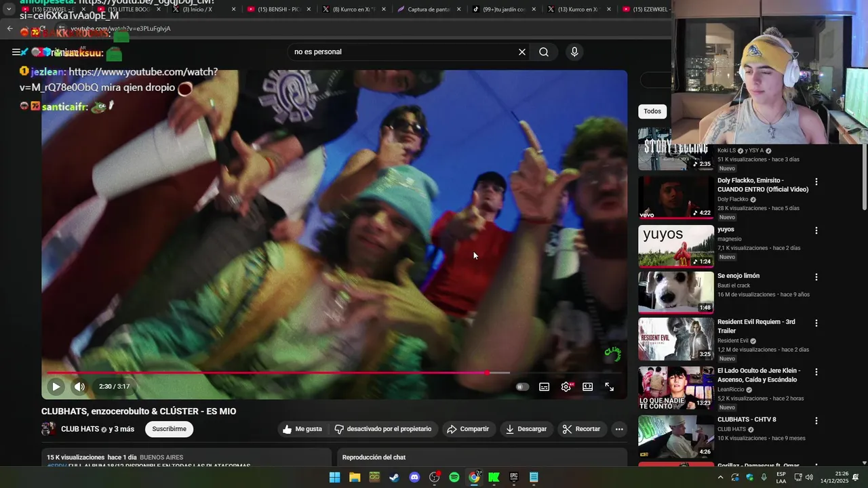
Task: Open options for 'Se enojo limón'
Action: point(816,277)
